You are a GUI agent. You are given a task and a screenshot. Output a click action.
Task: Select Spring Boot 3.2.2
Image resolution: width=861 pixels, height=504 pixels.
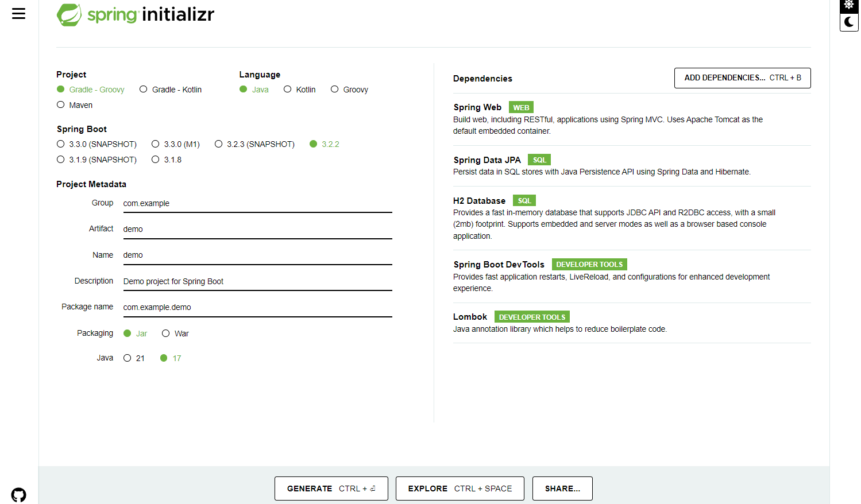[325, 144]
